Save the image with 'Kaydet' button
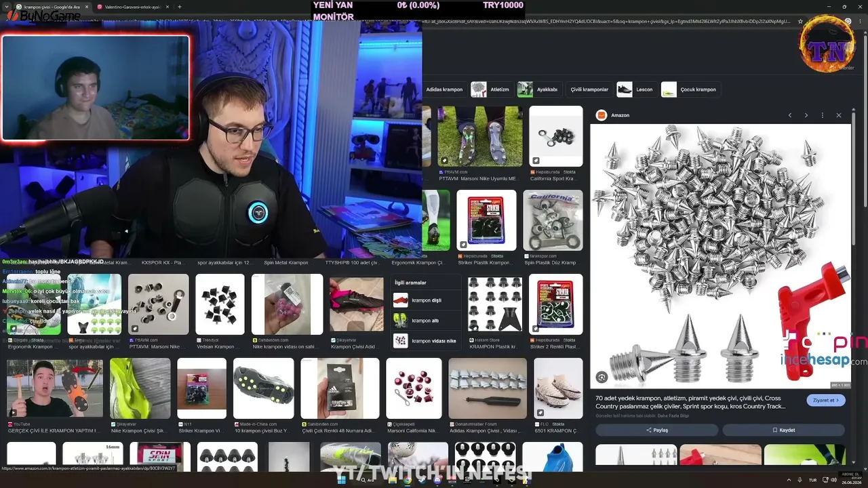The height and width of the screenshot is (488, 868). click(x=783, y=430)
